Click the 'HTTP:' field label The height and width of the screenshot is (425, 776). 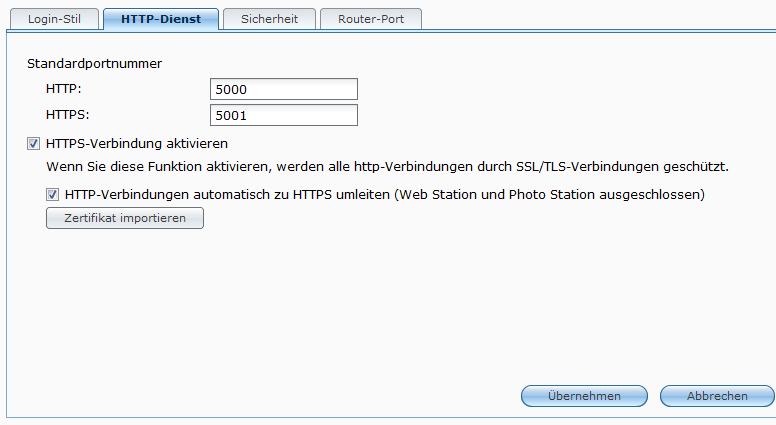click(63, 90)
